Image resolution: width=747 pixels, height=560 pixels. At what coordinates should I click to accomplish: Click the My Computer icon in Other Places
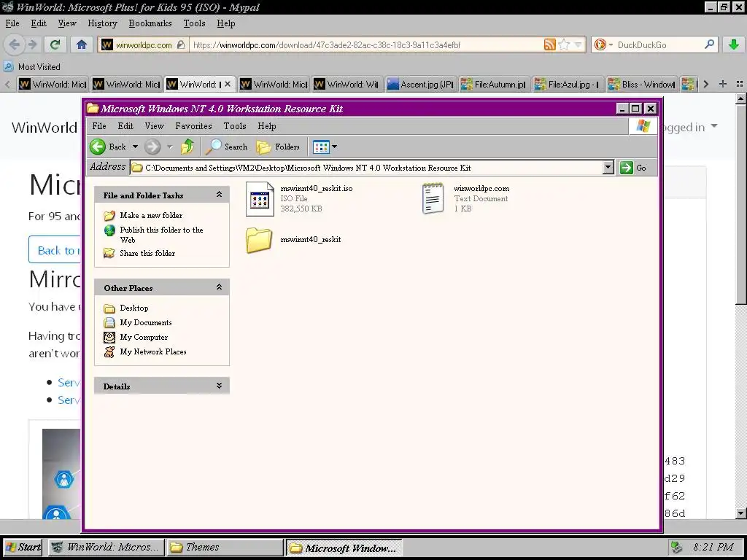(109, 337)
